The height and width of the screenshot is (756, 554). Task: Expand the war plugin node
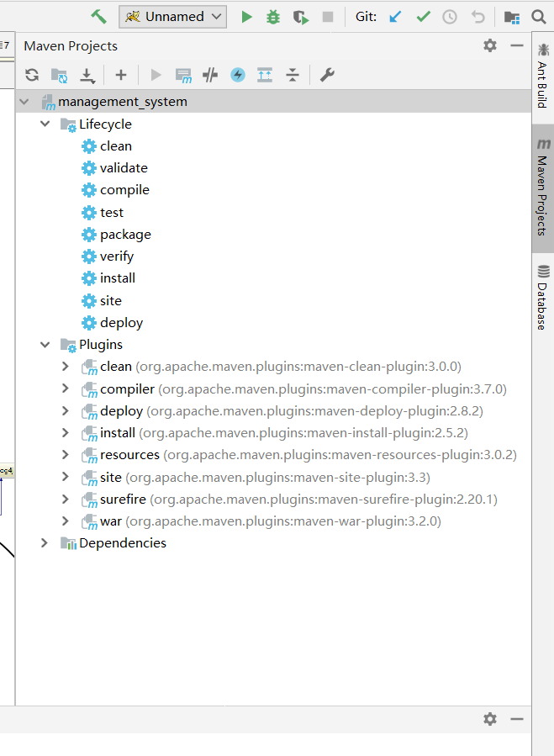(66, 521)
